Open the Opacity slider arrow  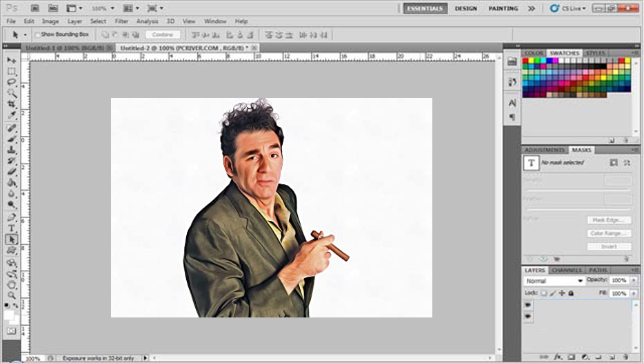click(634, 280)
